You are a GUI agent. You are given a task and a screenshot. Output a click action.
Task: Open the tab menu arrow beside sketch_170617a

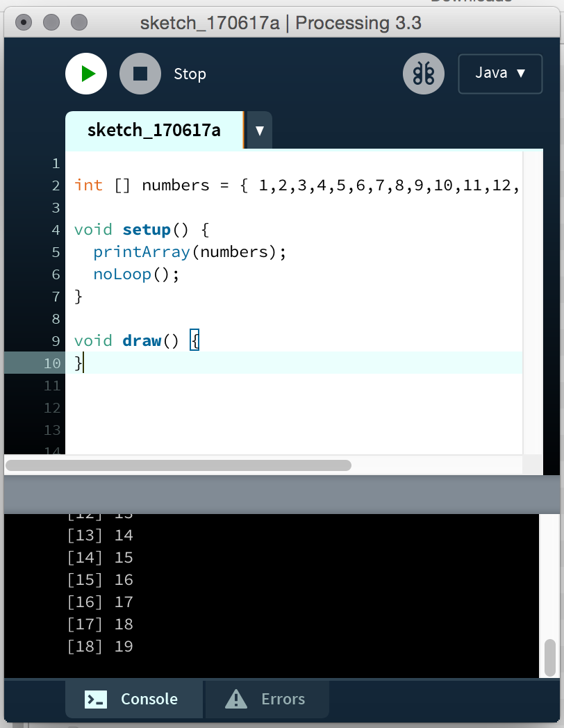(260, 131)
